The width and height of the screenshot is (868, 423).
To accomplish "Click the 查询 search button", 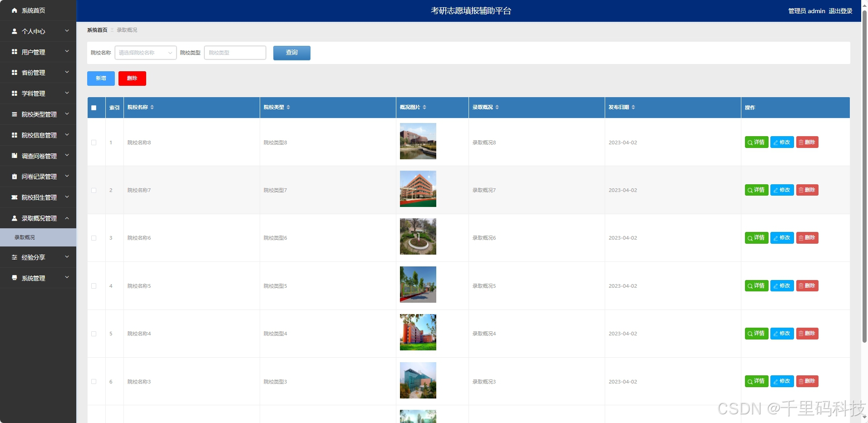I will tap(292, 53).
